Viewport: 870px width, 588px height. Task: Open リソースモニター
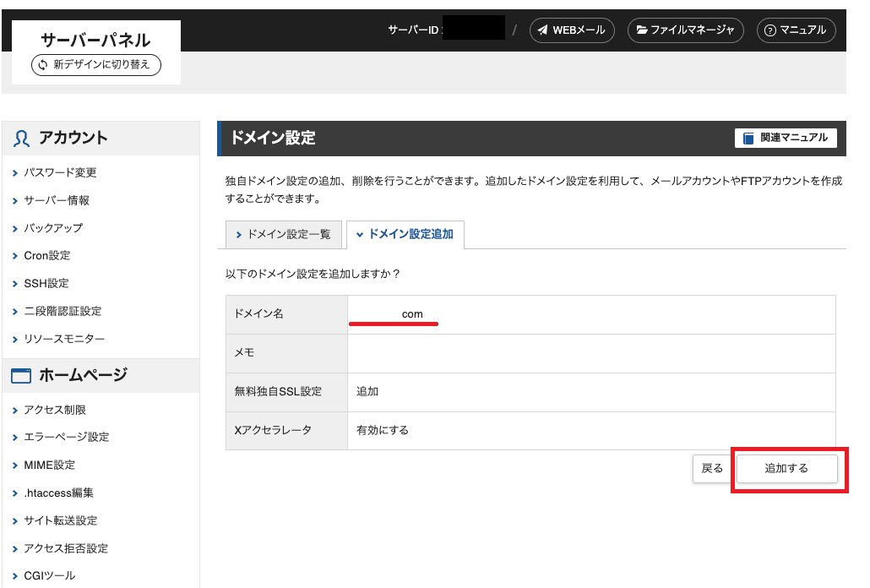[x=64, y=340]
